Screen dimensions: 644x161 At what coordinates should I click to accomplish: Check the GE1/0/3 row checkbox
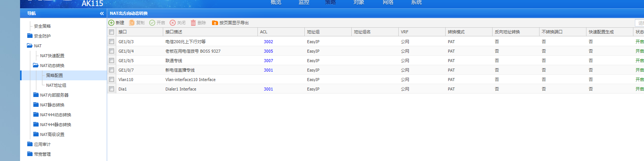[x=111, y=41]
